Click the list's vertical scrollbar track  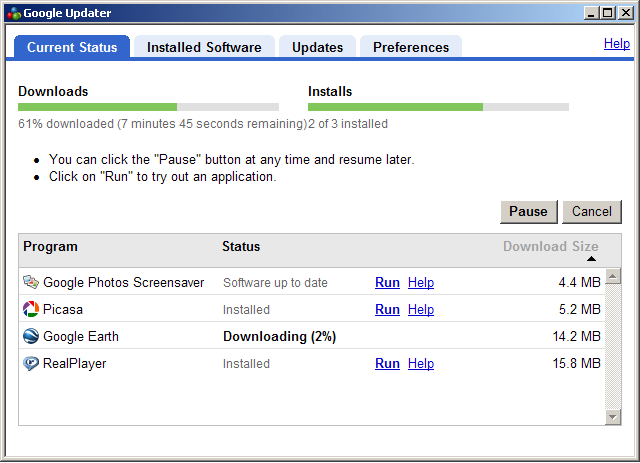[x=613, y=347]
